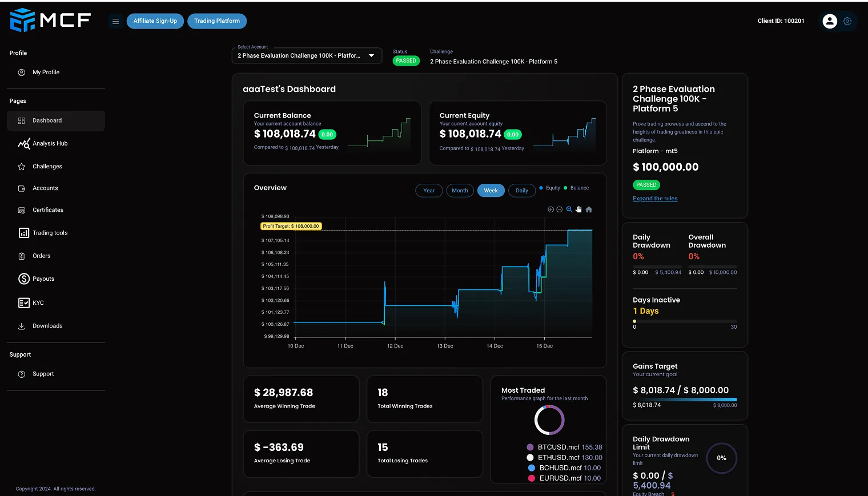
Task: Open the settings gear icon
Action: 847,21
